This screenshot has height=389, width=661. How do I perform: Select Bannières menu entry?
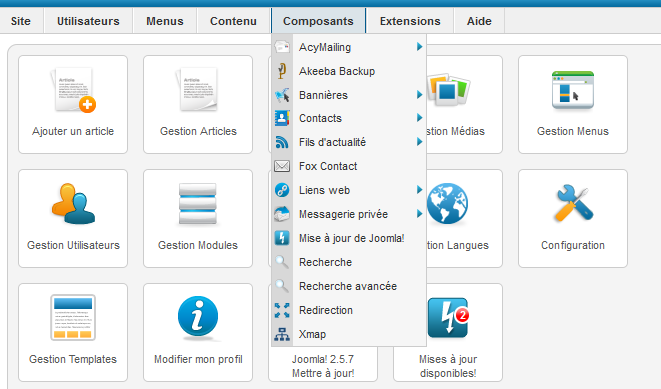click(323, 95)
